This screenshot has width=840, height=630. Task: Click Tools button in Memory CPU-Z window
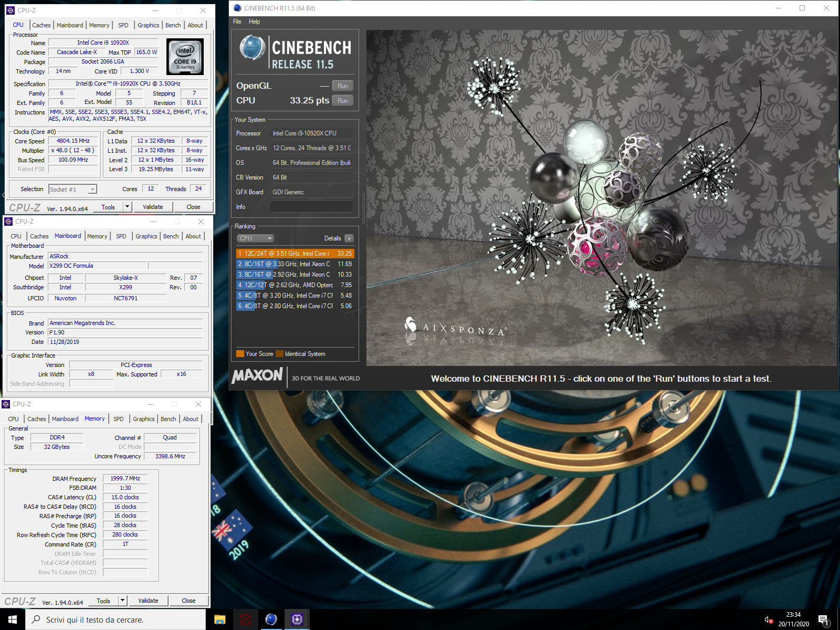(103, 601)
